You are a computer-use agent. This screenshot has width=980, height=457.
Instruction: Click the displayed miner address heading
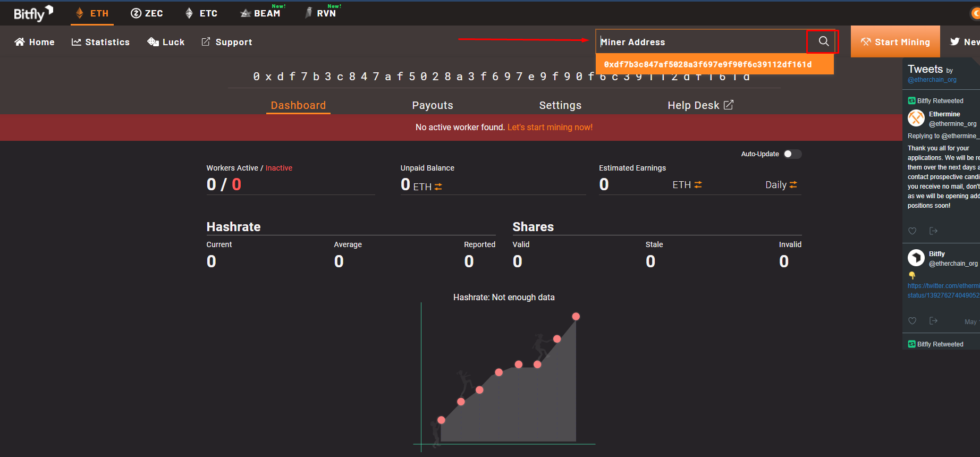502,77
